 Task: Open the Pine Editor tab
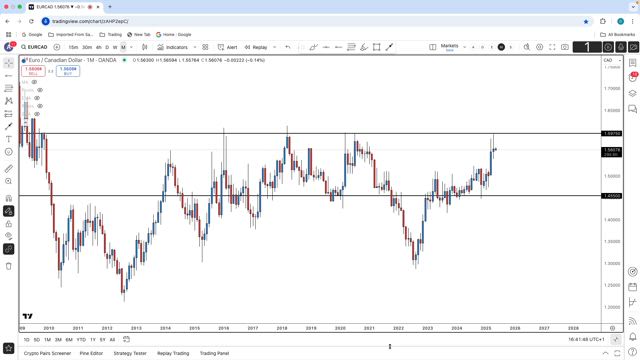point(91,353)
